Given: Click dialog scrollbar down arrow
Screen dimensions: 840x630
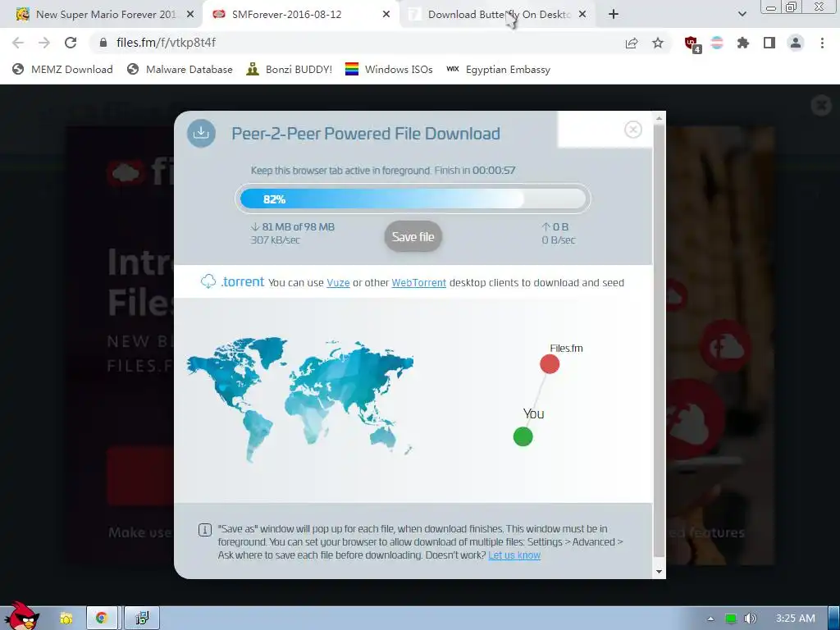Looking at the screenshot, I should (660, 572).
